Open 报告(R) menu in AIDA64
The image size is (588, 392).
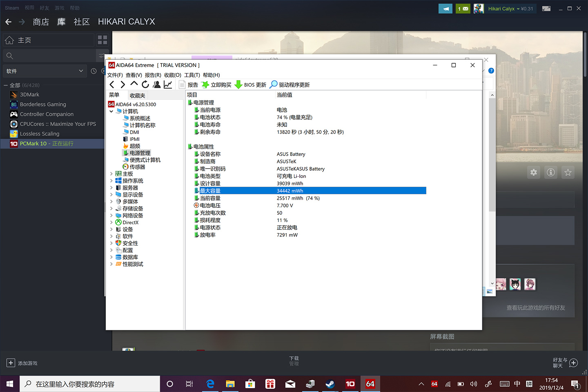[153, 75]
